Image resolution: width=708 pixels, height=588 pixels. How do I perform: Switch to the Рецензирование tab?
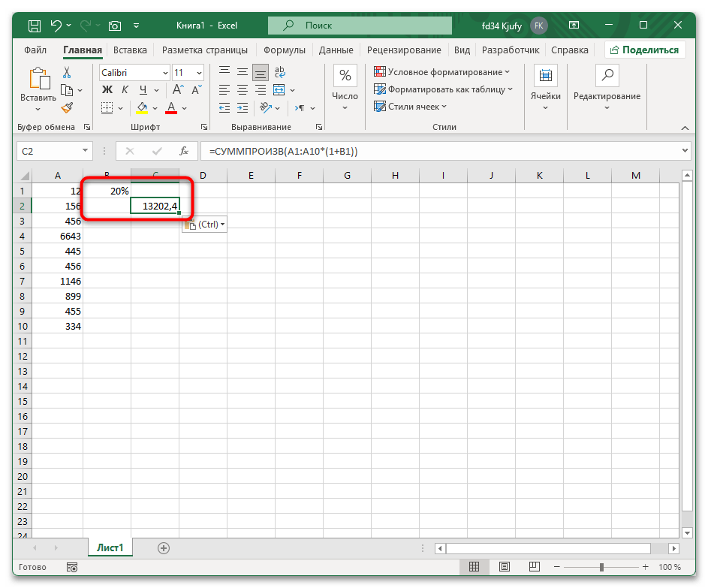pyautogui.click(x=404, y=50)
